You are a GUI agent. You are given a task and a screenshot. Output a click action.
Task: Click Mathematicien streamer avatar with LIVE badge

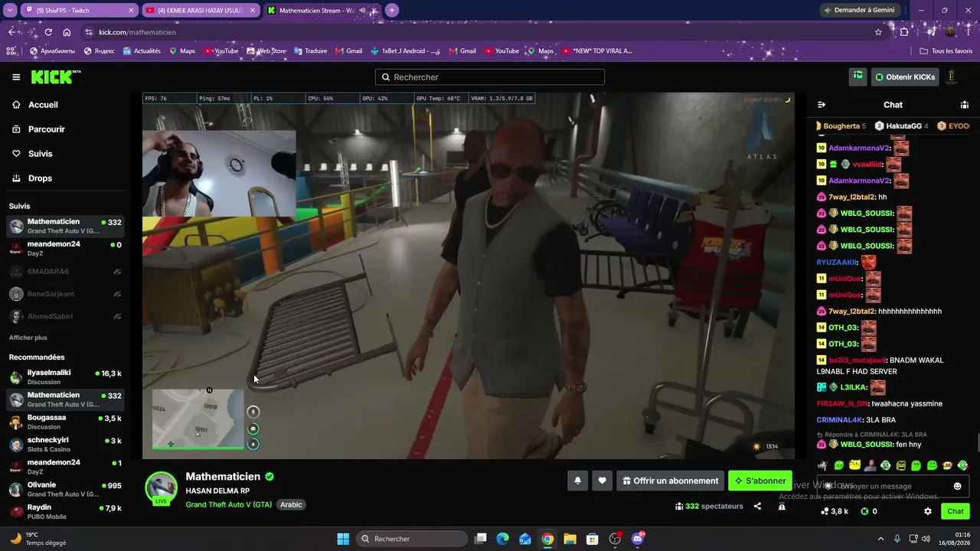(162, 489)
